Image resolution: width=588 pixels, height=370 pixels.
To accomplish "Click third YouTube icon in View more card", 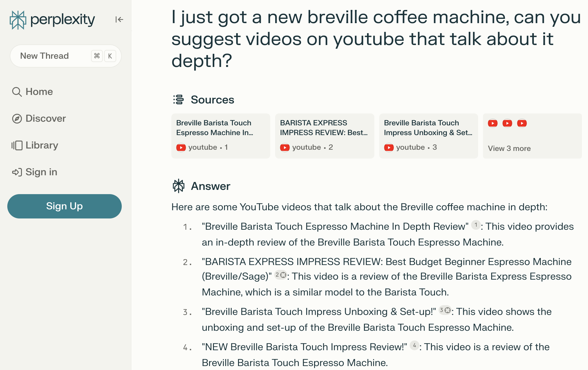I will tap(522, 123).
